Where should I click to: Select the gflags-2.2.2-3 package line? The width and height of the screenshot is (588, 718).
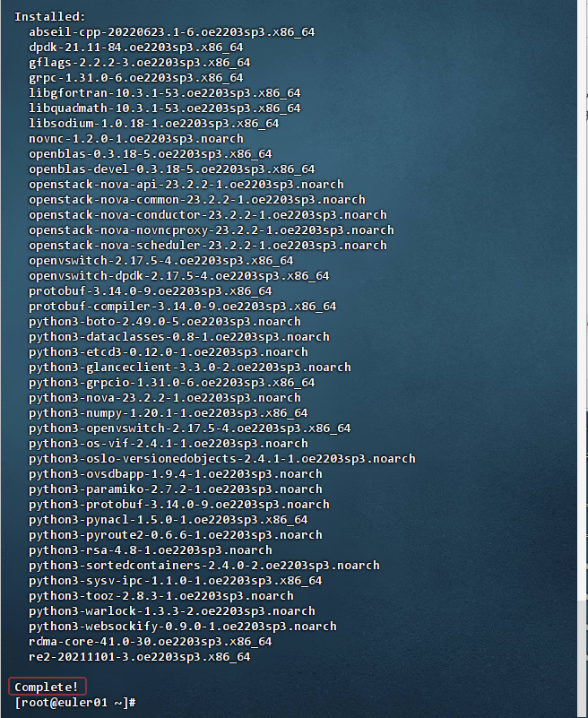(x=140, y=62)
